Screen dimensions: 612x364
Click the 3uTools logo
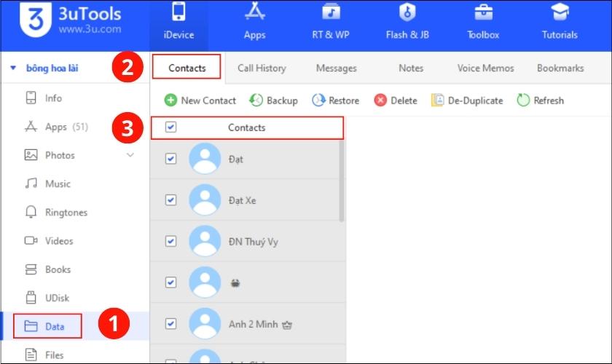[36, 19]
